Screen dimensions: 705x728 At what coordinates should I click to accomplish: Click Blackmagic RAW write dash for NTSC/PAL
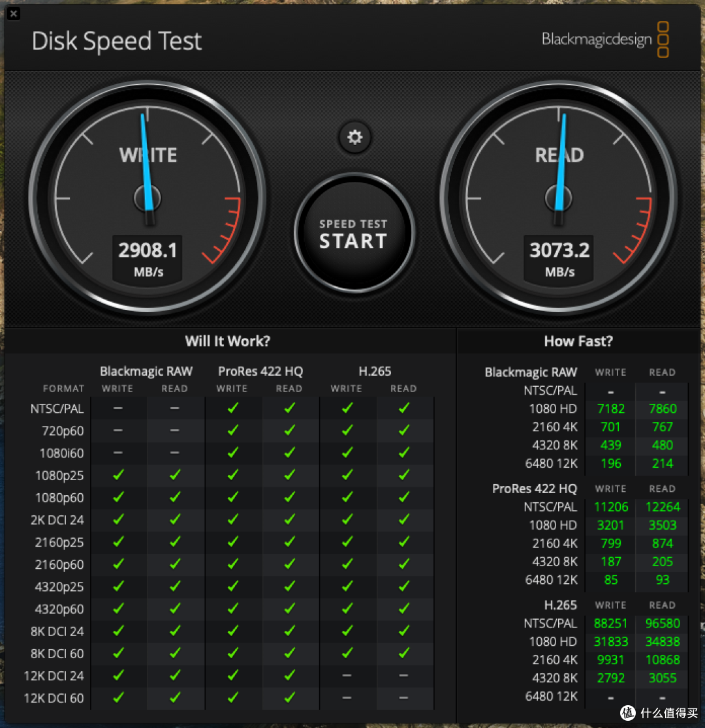[x=118, y=408]
